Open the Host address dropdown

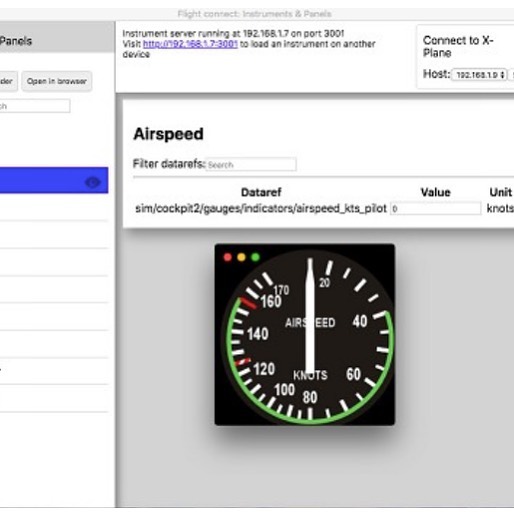(479, 75)
